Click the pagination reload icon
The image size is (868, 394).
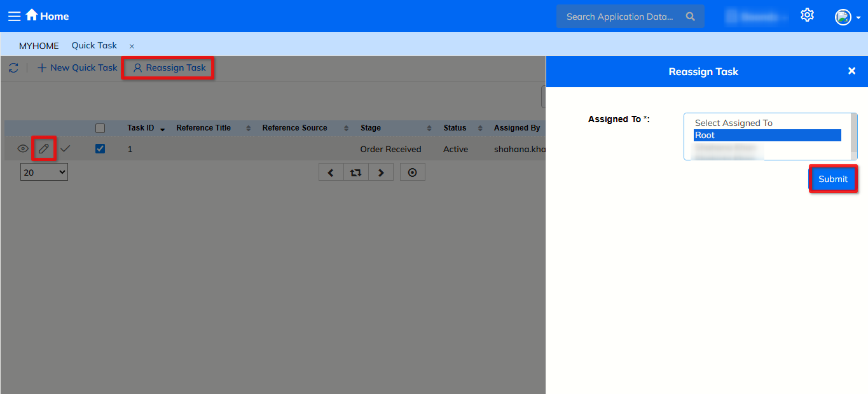point(355,172)
